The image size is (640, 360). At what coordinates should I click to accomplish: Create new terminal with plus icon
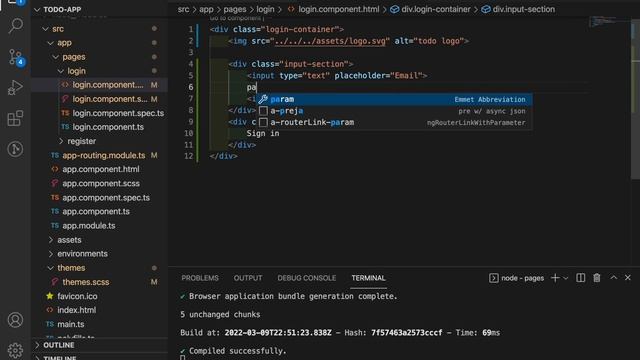[555, 278]
